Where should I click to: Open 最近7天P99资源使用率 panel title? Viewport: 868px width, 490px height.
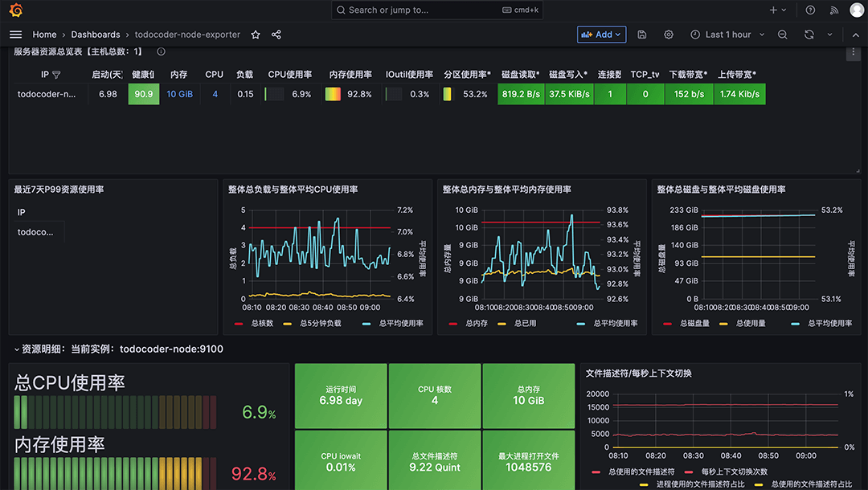(59, 189)
